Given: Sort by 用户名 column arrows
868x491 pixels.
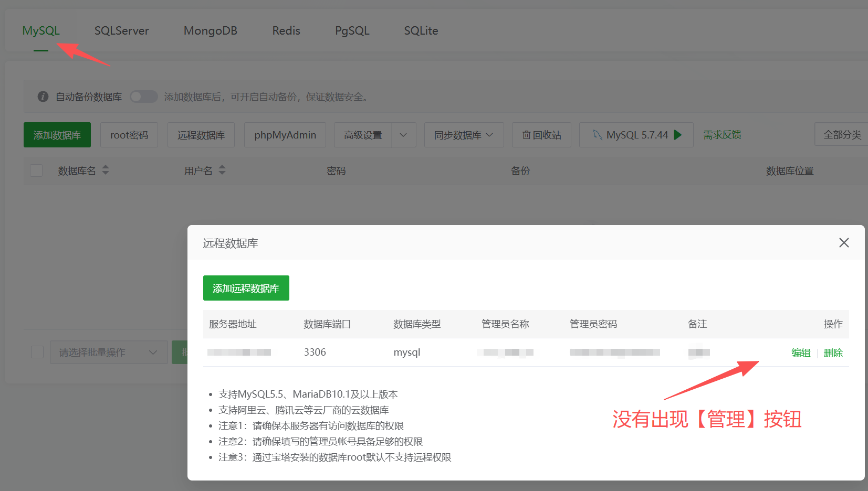Looking at the screenshot, I should tap(222, 170).
